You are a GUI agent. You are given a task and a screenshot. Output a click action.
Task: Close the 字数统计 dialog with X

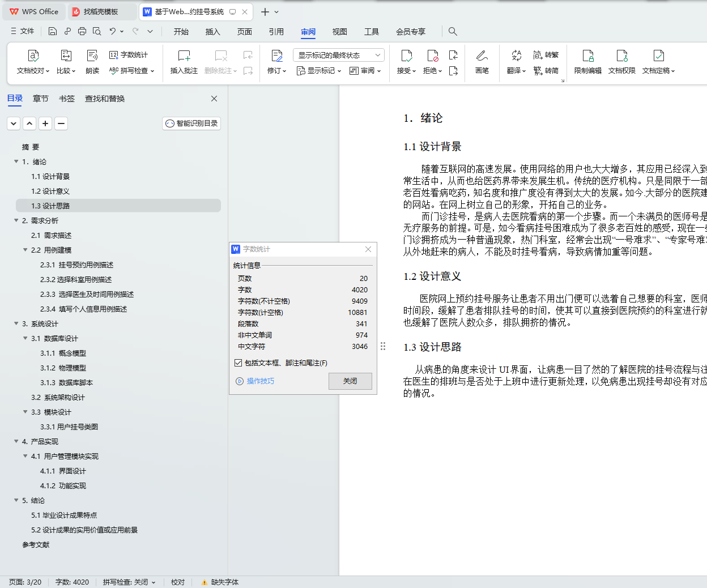(368, 249)
